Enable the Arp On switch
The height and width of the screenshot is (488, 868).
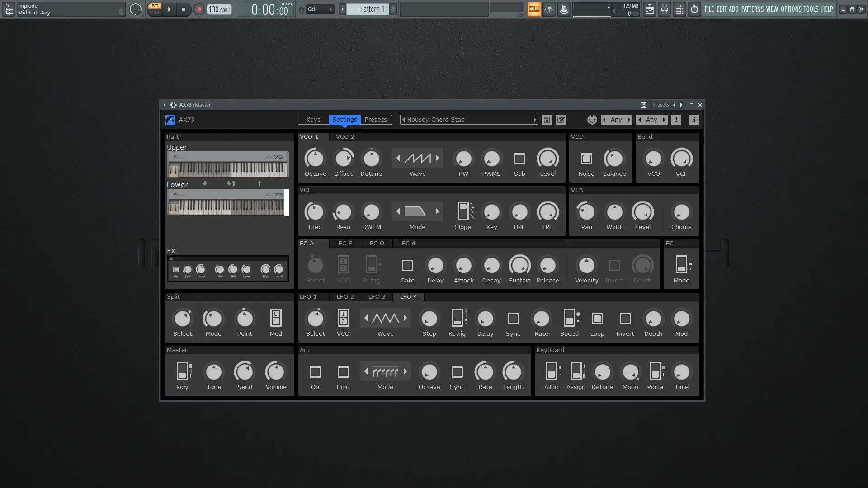click(315, 372)
